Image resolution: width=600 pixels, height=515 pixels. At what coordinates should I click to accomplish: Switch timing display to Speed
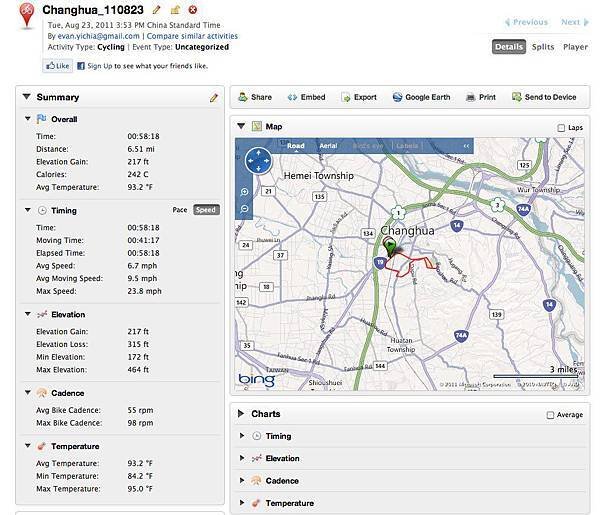(x=206, y=210)
